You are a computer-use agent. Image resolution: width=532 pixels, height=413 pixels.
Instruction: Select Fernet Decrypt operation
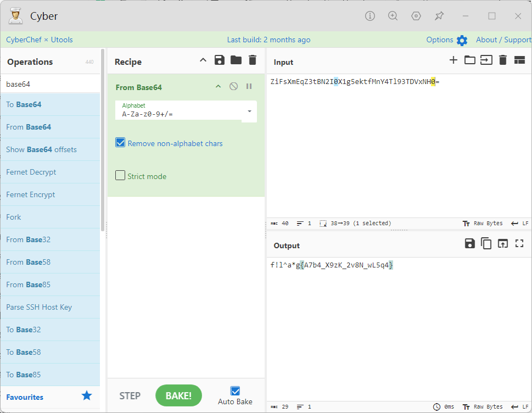coord(50,172)
